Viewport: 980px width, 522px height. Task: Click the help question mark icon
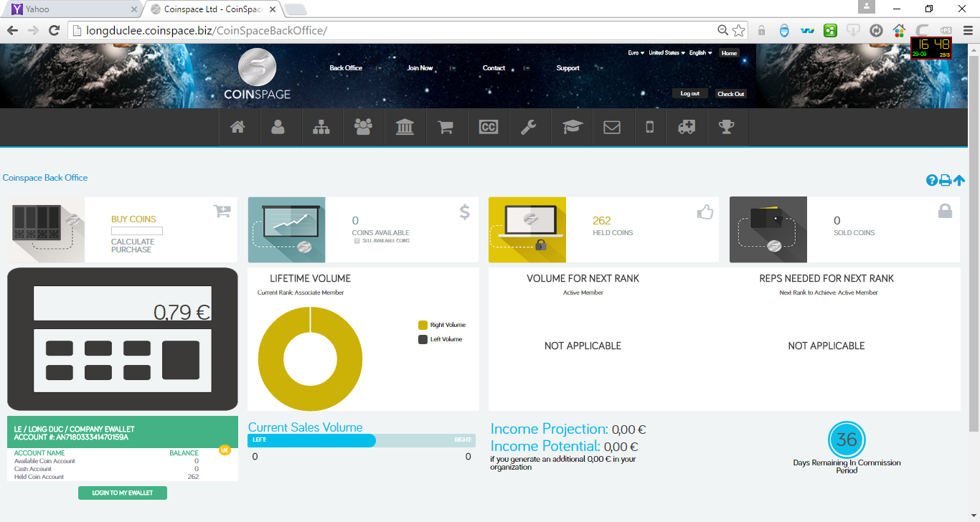(x=932, y=181)
